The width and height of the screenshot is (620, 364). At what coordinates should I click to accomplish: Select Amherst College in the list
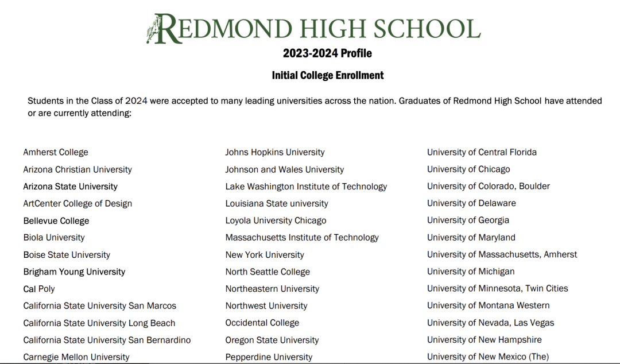(56, 152)
